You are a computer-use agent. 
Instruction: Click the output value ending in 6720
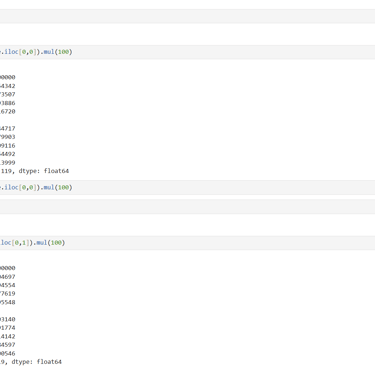pyautogui.click(x=8, y=111)
